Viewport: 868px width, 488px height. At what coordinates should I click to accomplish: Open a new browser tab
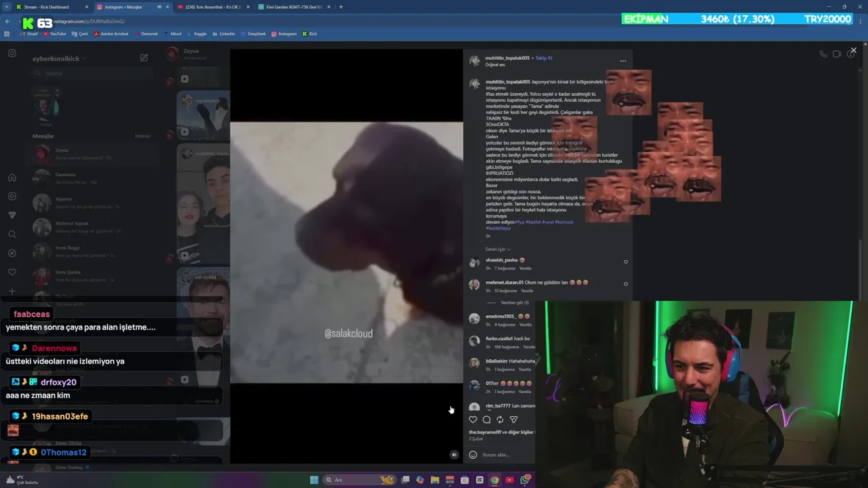[x=340, y=7]
